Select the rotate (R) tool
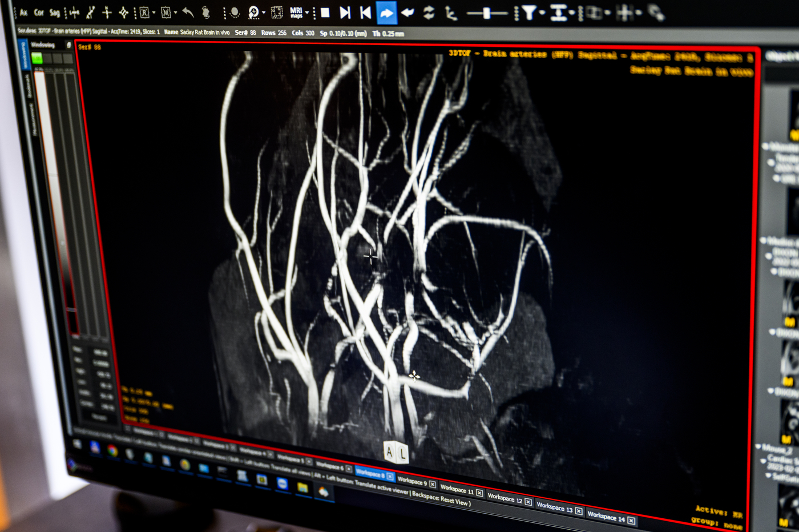The height and width of the screenshot is (532, 799). 144,12
